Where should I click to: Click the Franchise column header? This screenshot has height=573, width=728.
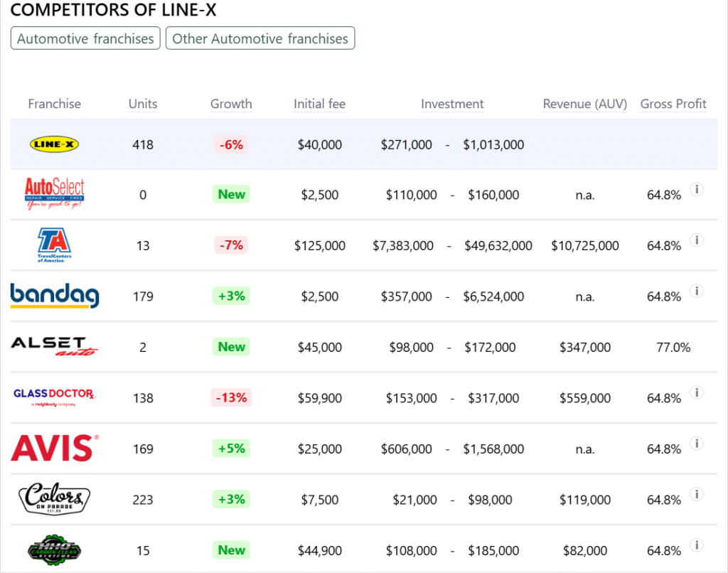pyautogui.click(x=54, y=104)
